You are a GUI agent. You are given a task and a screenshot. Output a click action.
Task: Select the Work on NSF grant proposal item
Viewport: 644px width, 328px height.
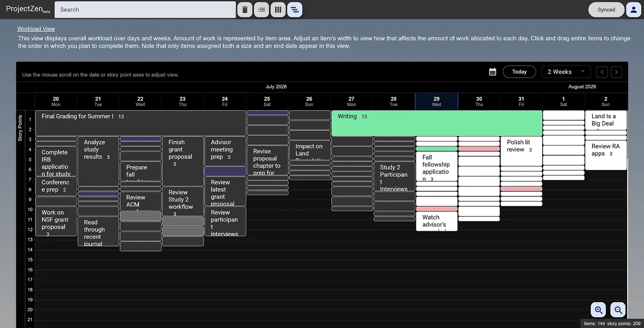point(56,221)
